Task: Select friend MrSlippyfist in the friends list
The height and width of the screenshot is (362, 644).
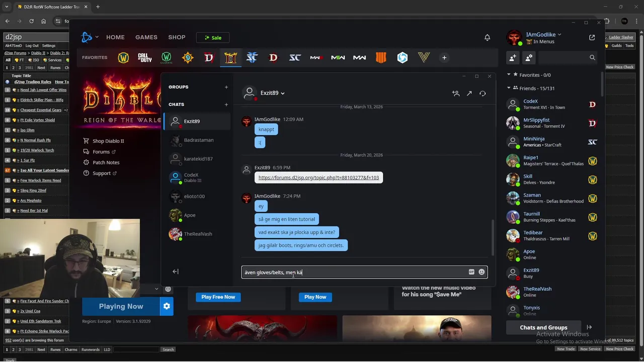Action: coord(552,123)
